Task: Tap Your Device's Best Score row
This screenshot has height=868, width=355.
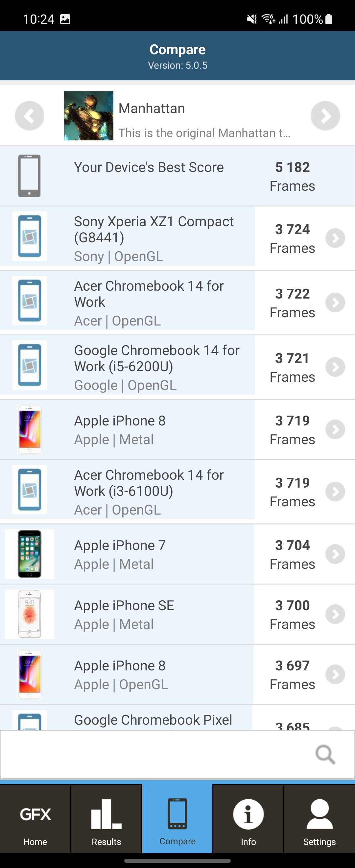Action: click(149, 176)
